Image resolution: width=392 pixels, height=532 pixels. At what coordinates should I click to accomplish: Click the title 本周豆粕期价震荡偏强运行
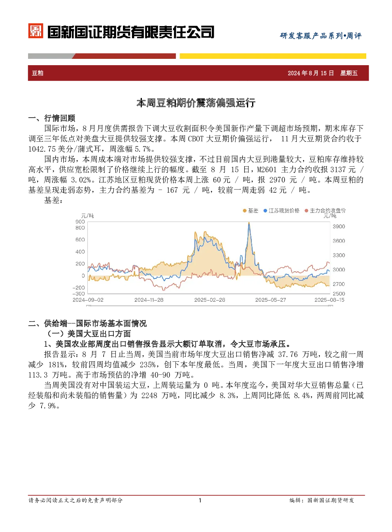click(x=196, y=103)
